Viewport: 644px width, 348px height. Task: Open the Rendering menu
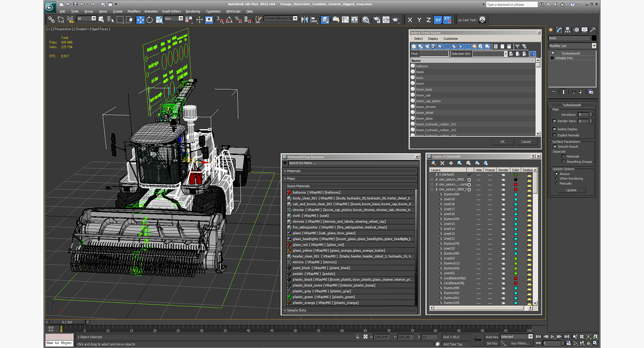[193, 11]
